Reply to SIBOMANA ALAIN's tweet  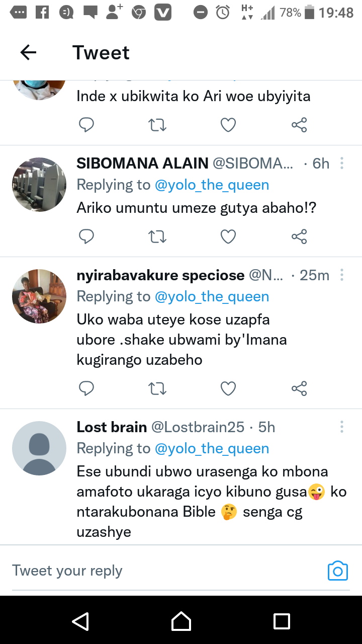point(86,236)
